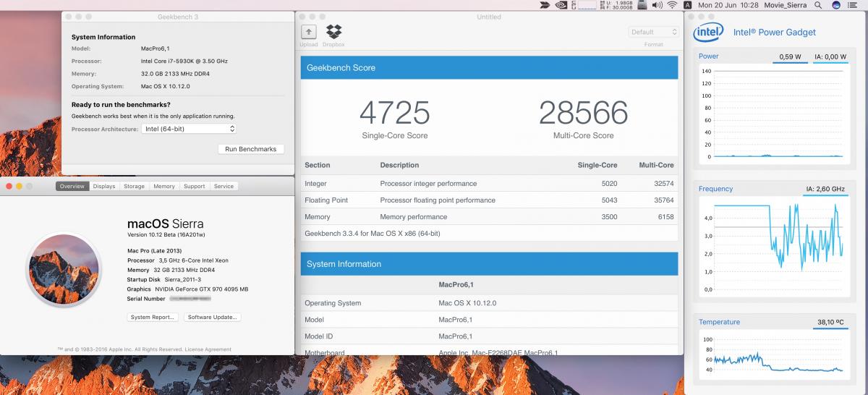
Task: Click Intel Core i7-5930K processor text
Action: (x=185, y=61)
